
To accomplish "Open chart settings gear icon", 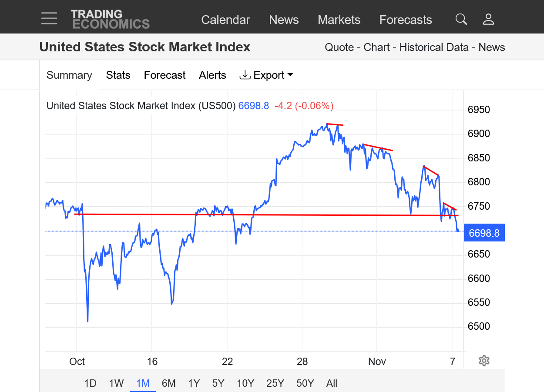I will click(x=484, y=361).
